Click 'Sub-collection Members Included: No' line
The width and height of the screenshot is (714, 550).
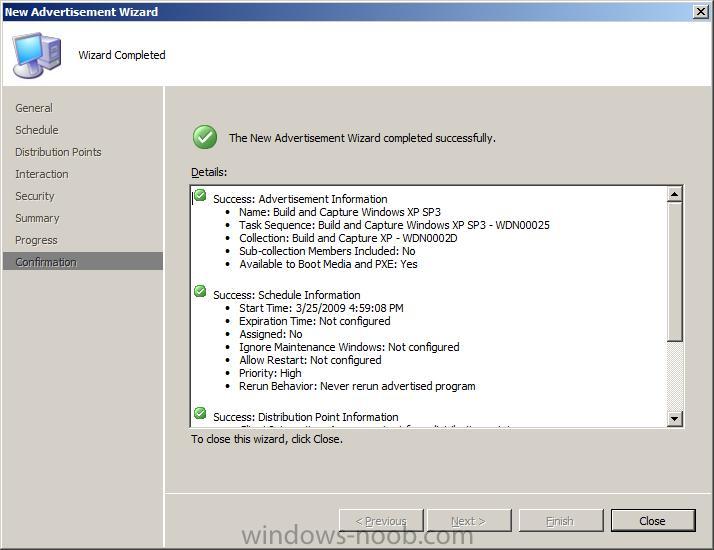(x=327, y=251)
